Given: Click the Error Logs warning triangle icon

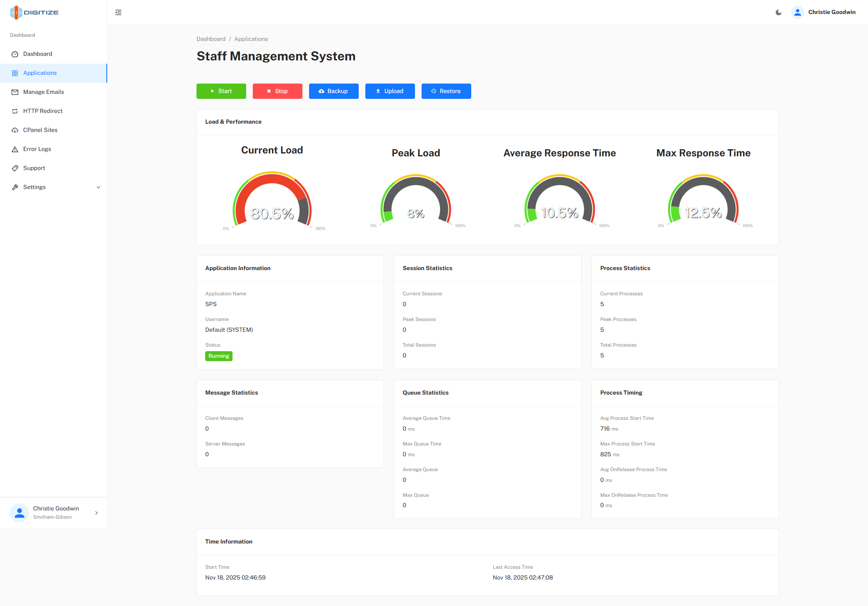Looking at the screenshot, I should (15, 149).
